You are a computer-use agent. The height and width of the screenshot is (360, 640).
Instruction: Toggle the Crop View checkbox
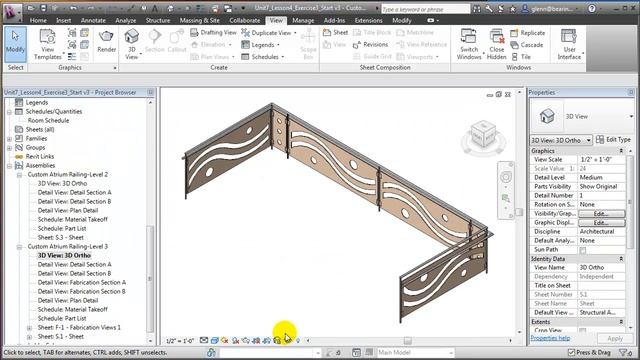point(582,330)
